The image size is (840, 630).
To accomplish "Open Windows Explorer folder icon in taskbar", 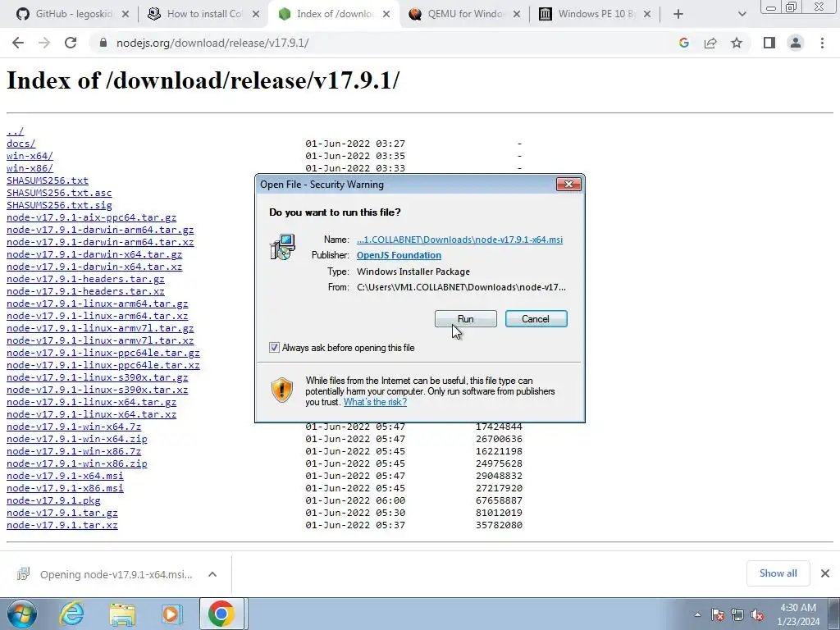I will click(x=122, y=614).
